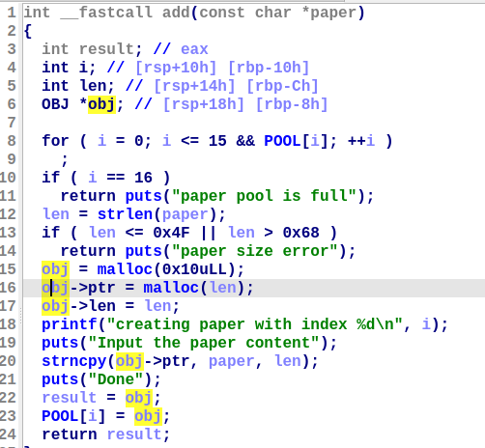This screenshot has height=448, width=485.
Task: Click the 0x4F constant in the condition
Action: [171, 233]
